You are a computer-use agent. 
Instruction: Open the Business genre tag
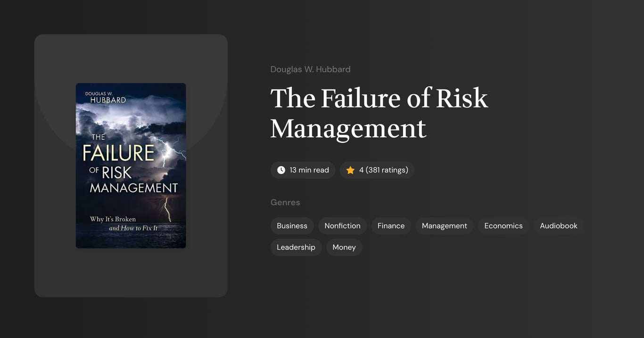click(292, 225)
